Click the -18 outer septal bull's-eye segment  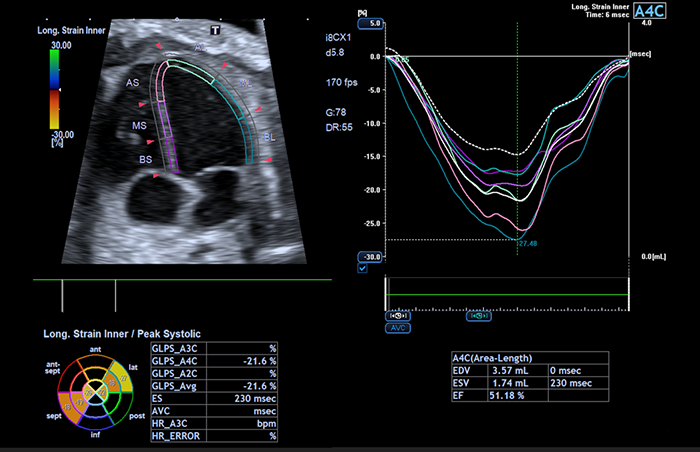67,407
